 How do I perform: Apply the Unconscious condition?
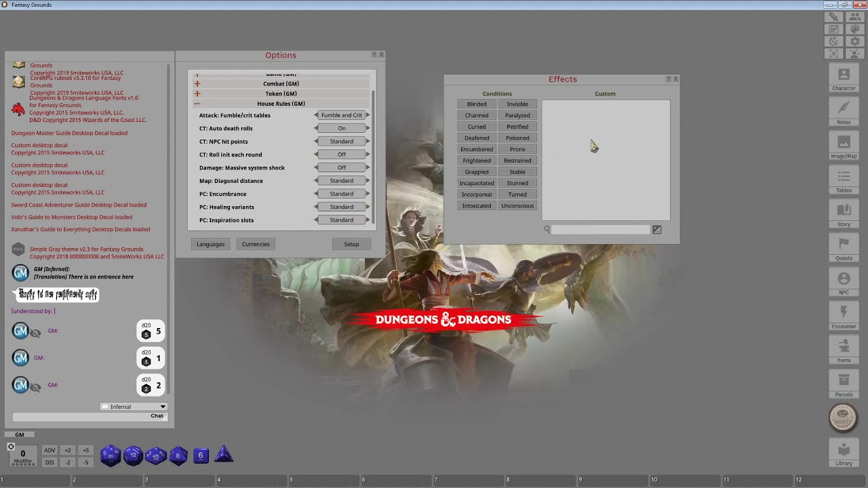[517, 206]
